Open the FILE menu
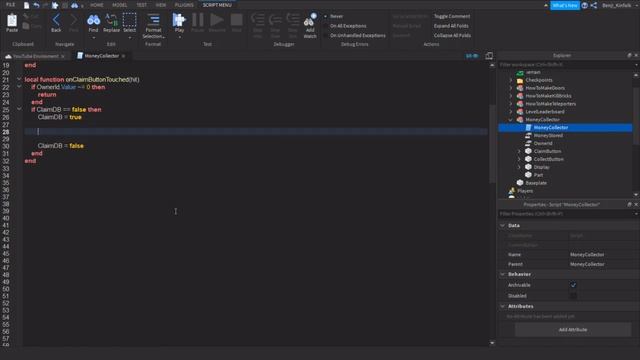640x360 pixels. click(x=11, y=5)
